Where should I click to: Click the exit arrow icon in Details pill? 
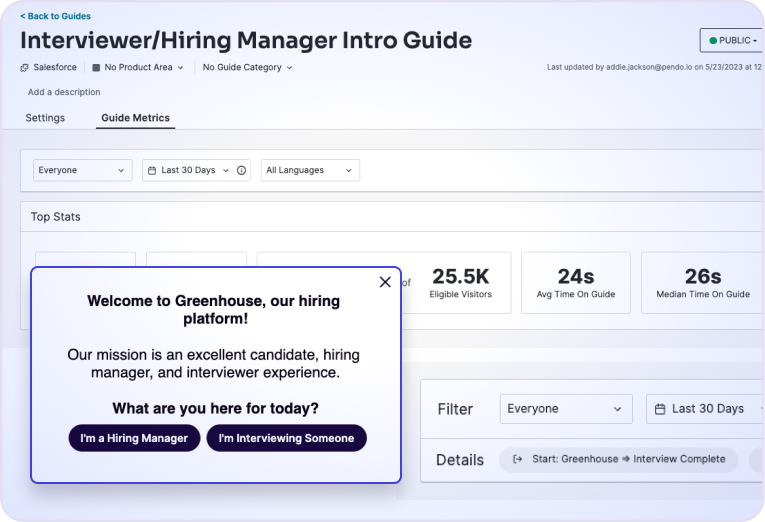(518, 460)
